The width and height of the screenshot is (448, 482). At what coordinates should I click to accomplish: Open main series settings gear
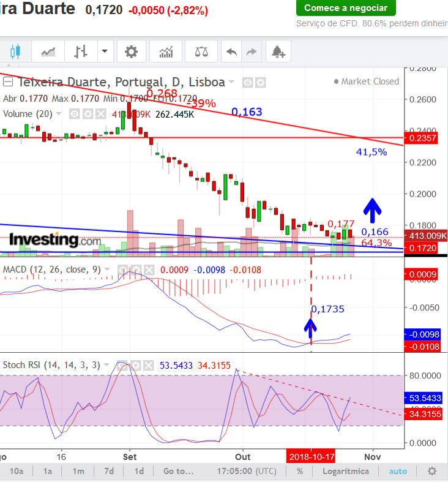[261, 83]
